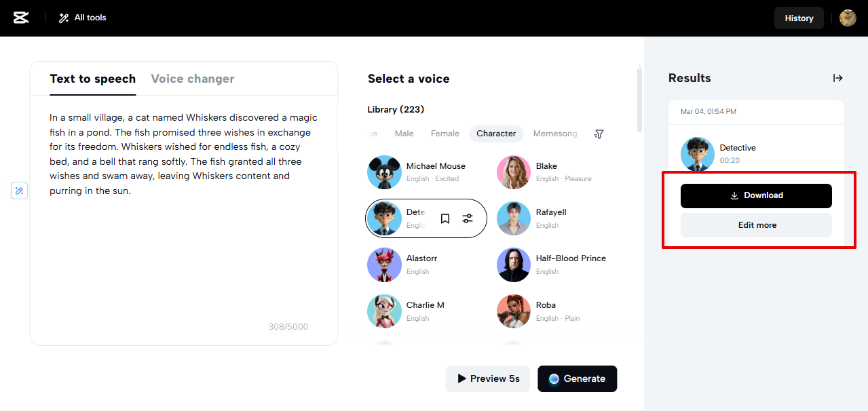Download the generated Detective audio
The height and width of the screenshot is (411, 868).
point(756,195)
